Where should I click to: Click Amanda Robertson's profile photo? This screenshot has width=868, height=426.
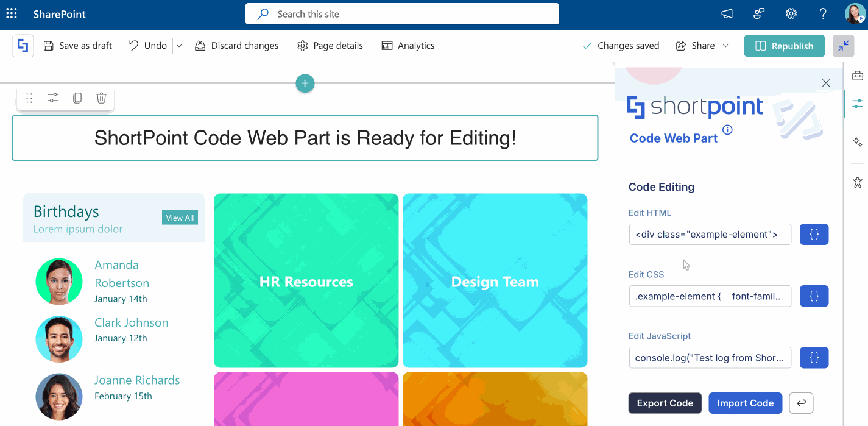[x=59, y=281]
